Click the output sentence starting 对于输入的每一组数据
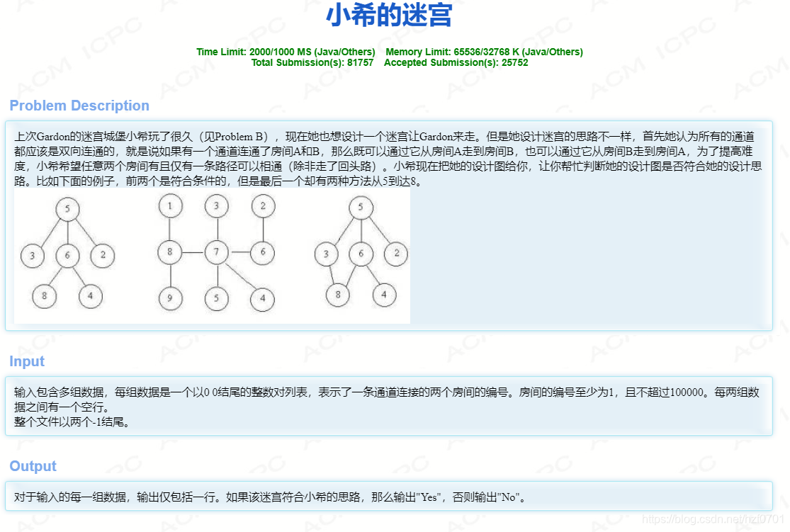This screenshot has width=790, height=532. click(x=271, y=497)
